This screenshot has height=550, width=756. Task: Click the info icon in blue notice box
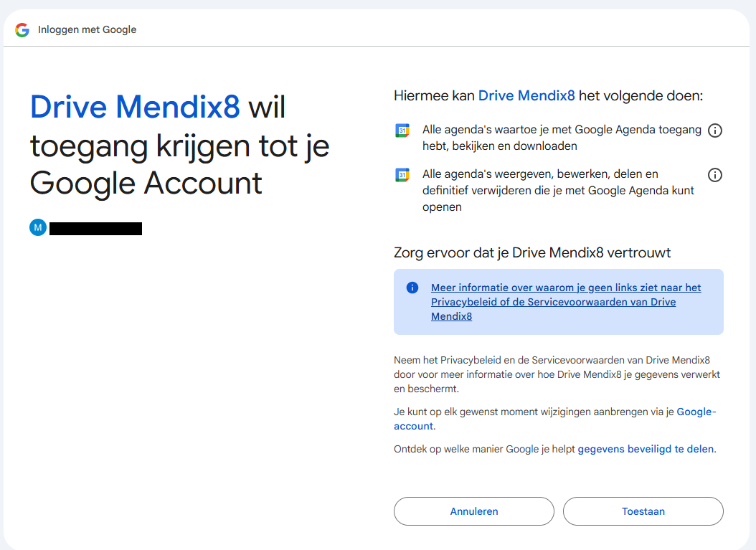(x=412, y=288)
